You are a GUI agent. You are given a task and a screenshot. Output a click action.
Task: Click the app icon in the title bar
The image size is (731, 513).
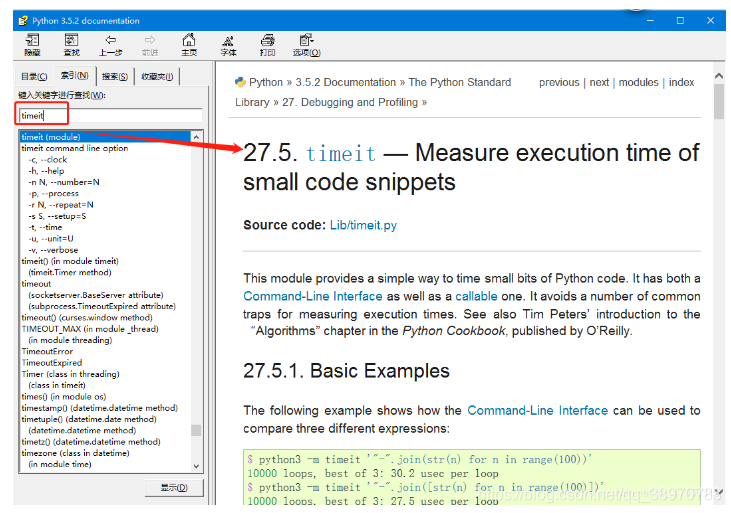point(23,21)
